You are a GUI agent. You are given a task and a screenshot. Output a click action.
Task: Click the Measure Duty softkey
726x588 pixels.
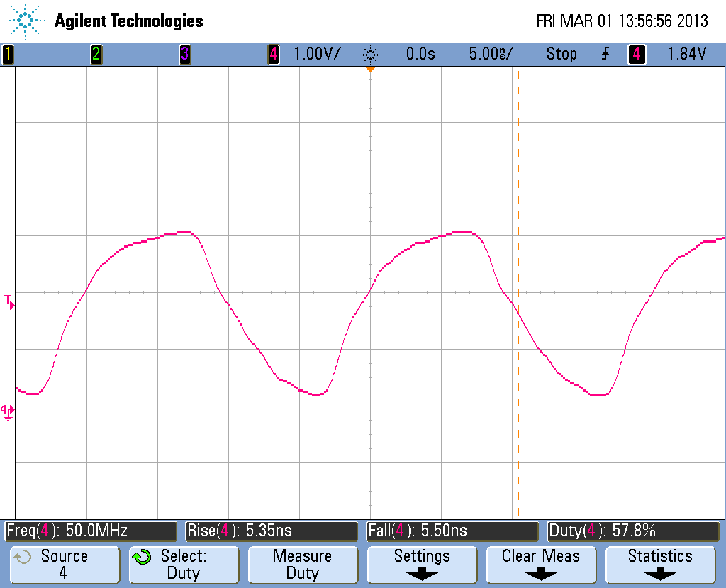[303, 565]
